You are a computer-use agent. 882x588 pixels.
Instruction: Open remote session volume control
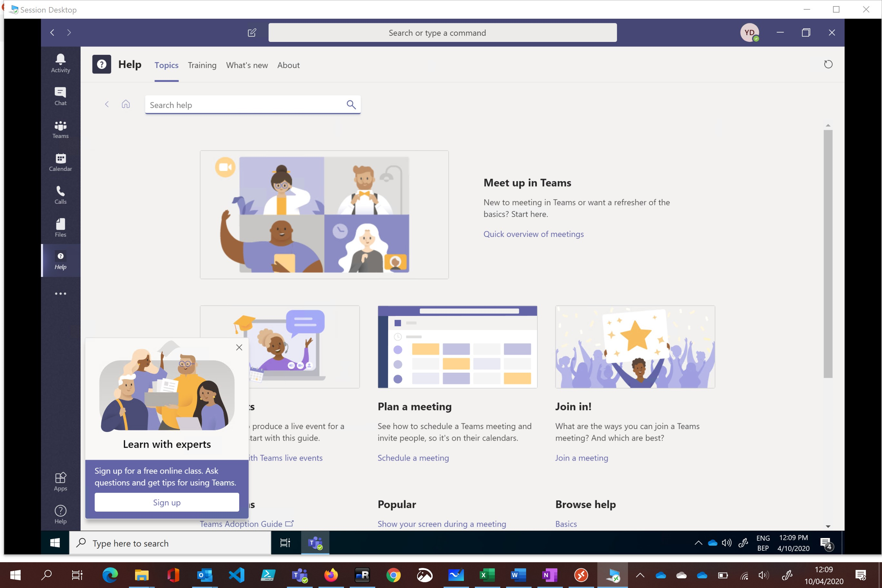tap(727, 543)
